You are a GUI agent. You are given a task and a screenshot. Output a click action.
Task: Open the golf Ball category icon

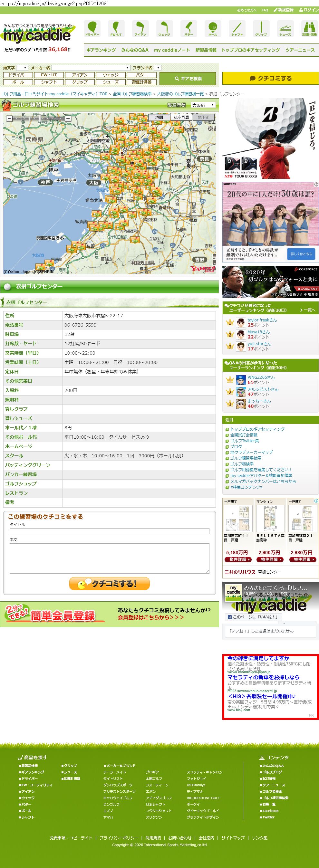point(213,28)
